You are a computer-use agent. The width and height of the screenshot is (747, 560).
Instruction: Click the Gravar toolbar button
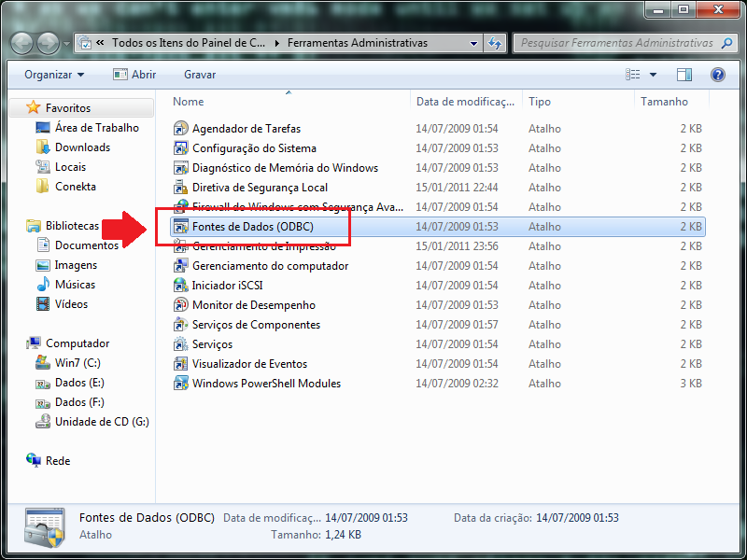pos(200,75)
